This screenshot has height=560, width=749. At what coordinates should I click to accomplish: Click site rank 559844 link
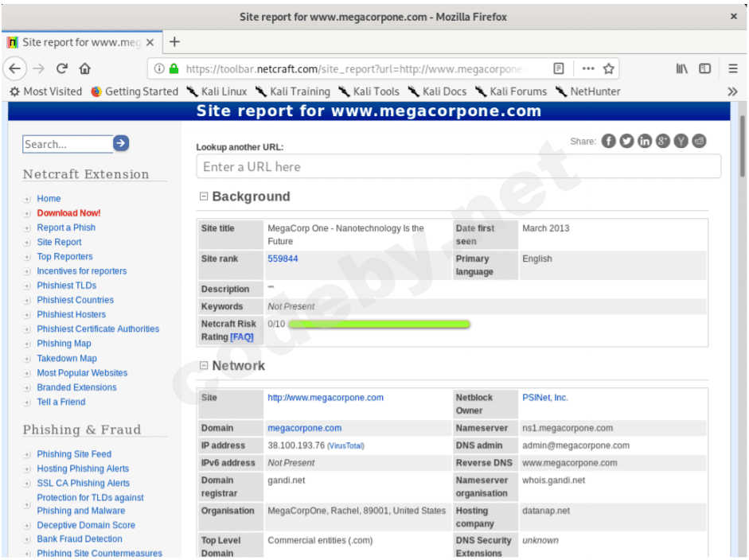tap(283, 259)
